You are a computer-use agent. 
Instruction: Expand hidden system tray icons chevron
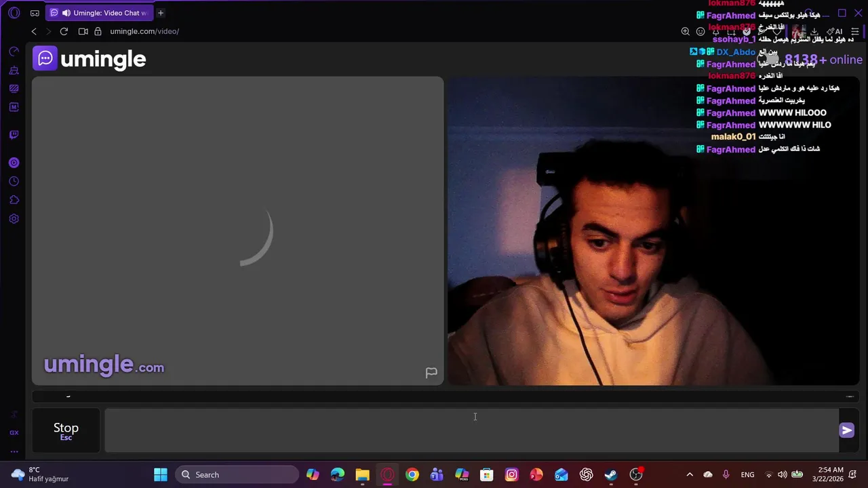pos(690,474)
